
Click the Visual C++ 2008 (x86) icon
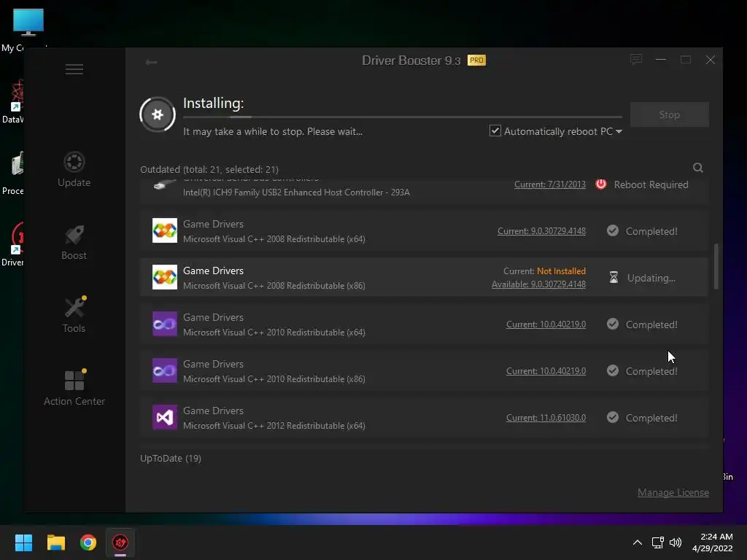(x=165, y=277)
